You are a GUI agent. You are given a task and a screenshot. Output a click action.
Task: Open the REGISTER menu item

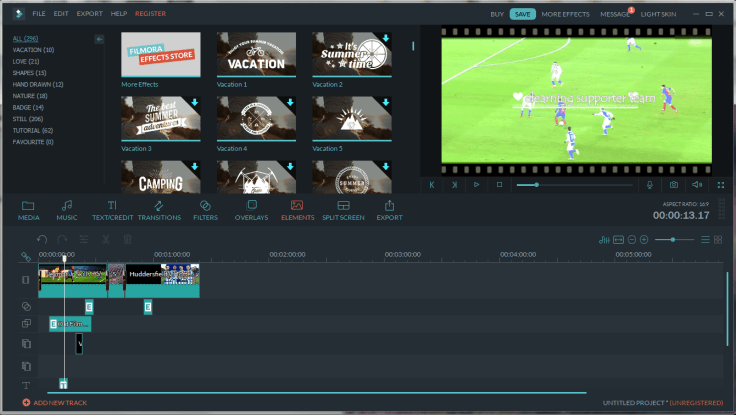[151, 14]
